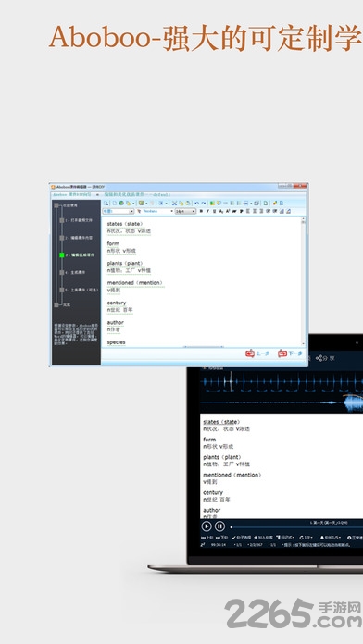363x644 pixels.
Task: Click the editor vertical scrollbar
Action: coord(304,281)
